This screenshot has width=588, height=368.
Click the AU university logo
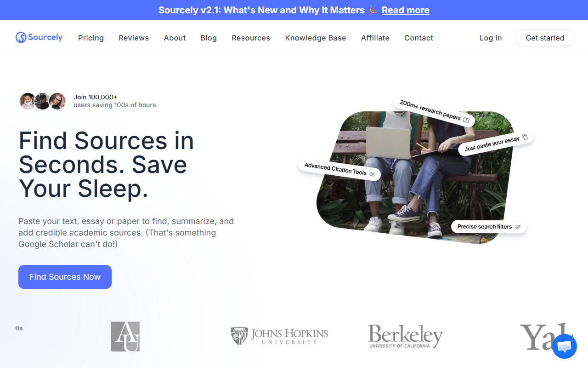(x=125, y=336)
